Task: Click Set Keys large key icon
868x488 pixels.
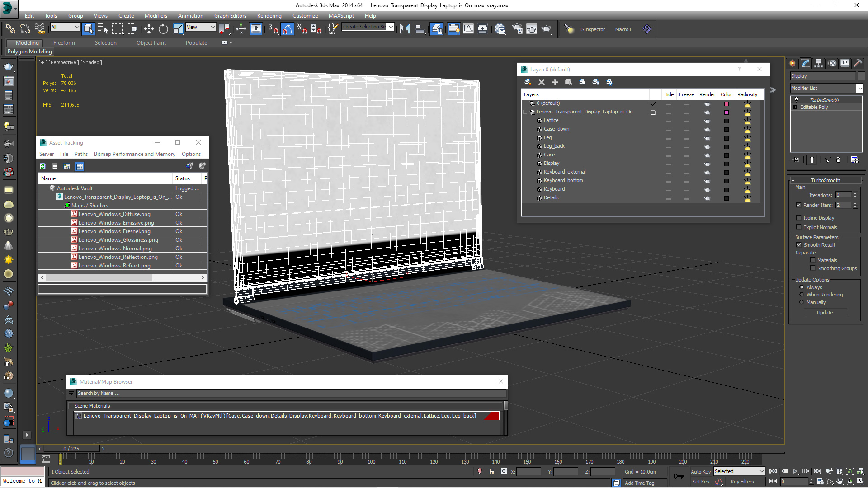Action: (x=679, y=476)
